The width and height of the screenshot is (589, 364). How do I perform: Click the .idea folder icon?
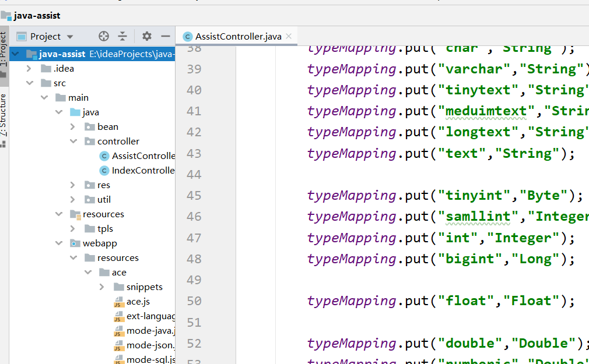click(46, 68)
